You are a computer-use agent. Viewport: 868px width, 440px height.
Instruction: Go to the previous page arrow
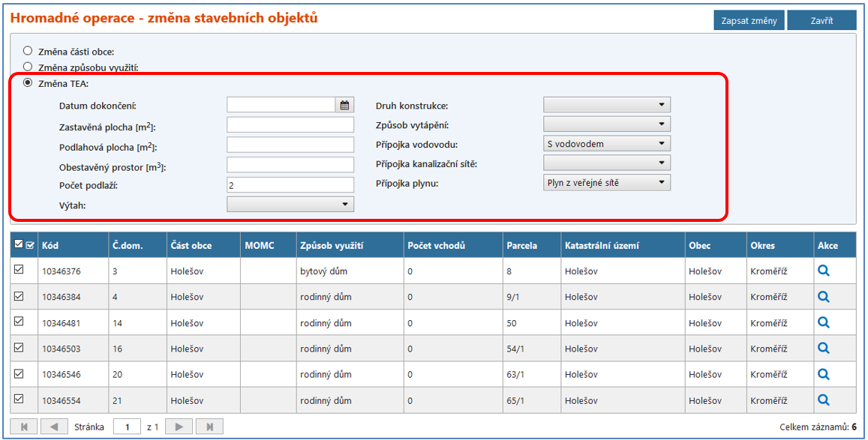pos(53,427)
